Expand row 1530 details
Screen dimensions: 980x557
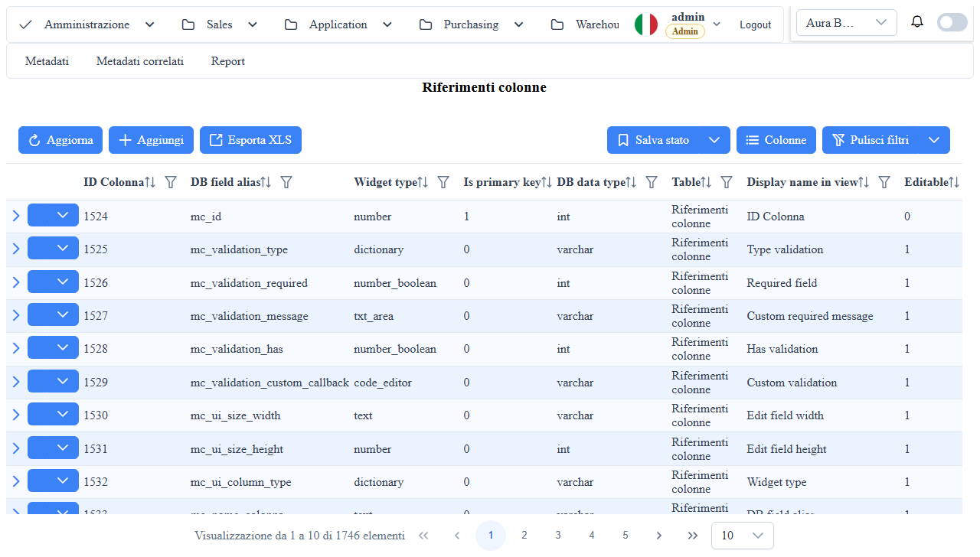pyautogui.click(x=16, y=415)
